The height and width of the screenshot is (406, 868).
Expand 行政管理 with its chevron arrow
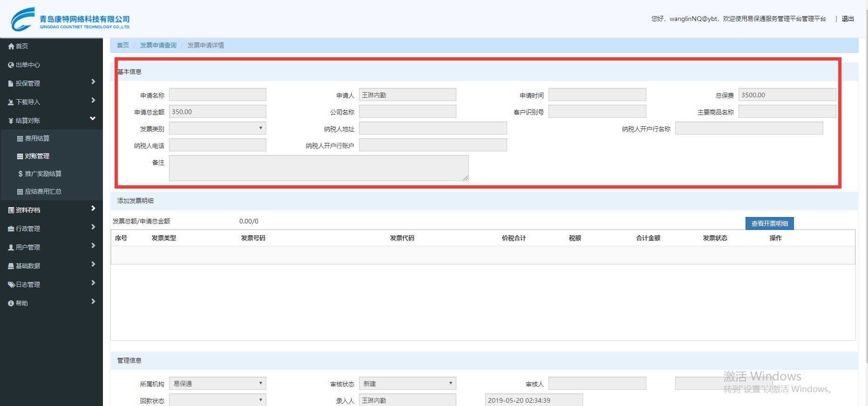coord(93,227)
